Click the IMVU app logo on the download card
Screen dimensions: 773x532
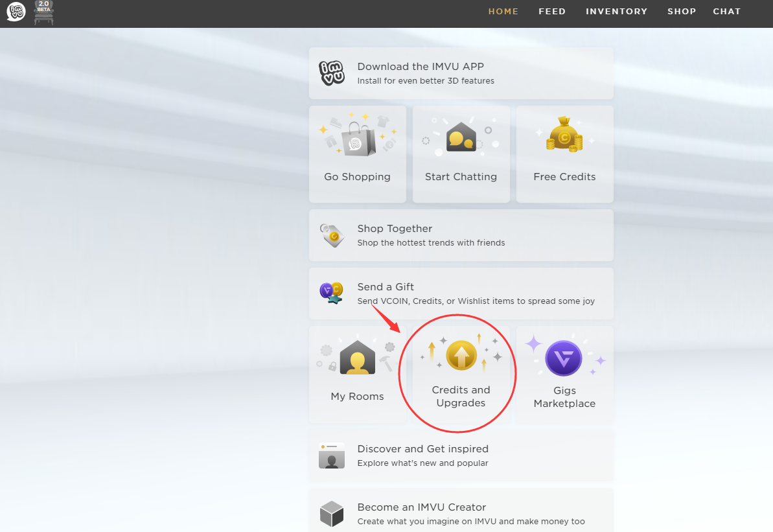point(332,73)
